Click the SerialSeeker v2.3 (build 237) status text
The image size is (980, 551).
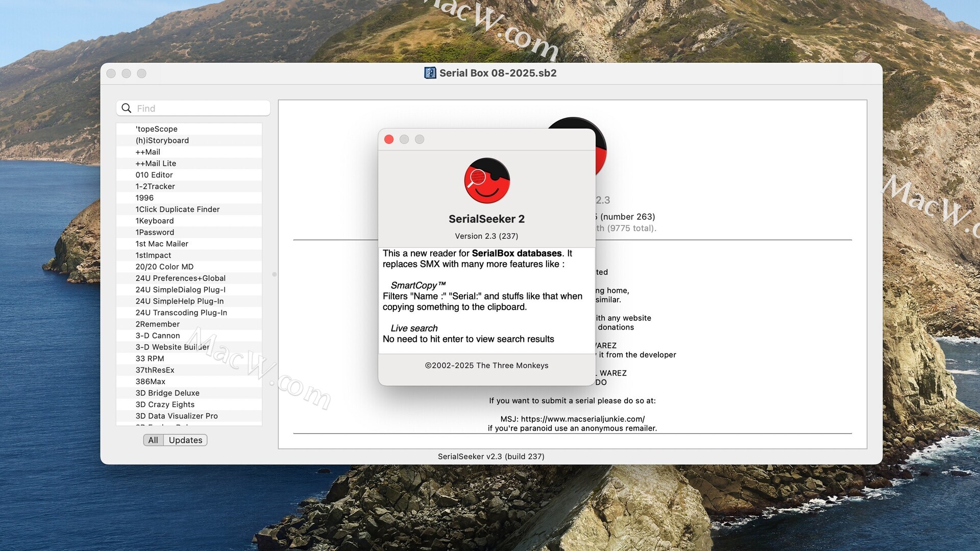(491, 457)
